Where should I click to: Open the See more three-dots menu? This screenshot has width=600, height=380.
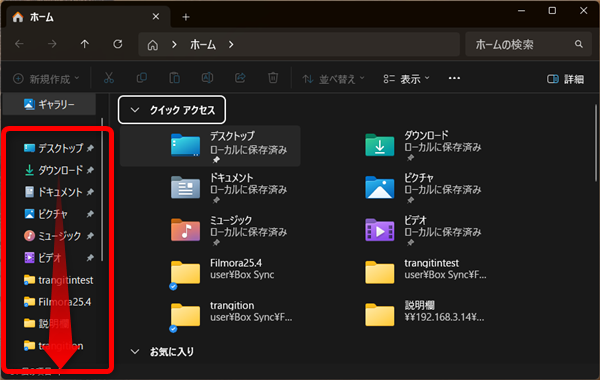coord(454,78)
